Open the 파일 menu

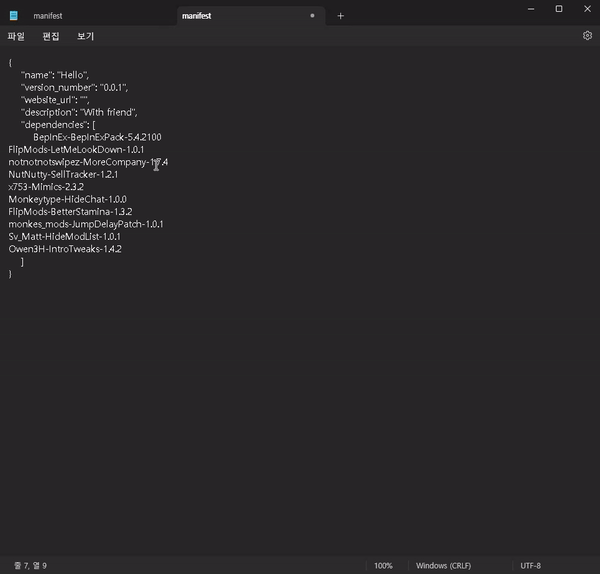click(16, 36)
